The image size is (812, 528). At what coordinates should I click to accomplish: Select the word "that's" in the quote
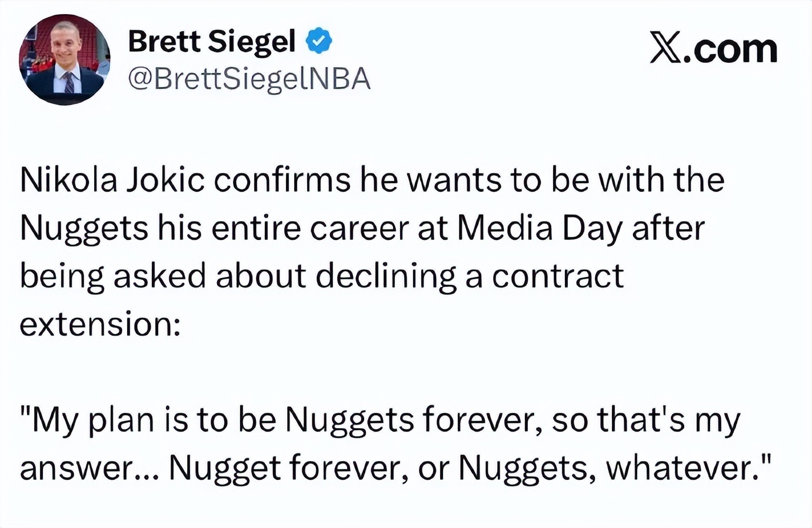[x=641, y=420]
